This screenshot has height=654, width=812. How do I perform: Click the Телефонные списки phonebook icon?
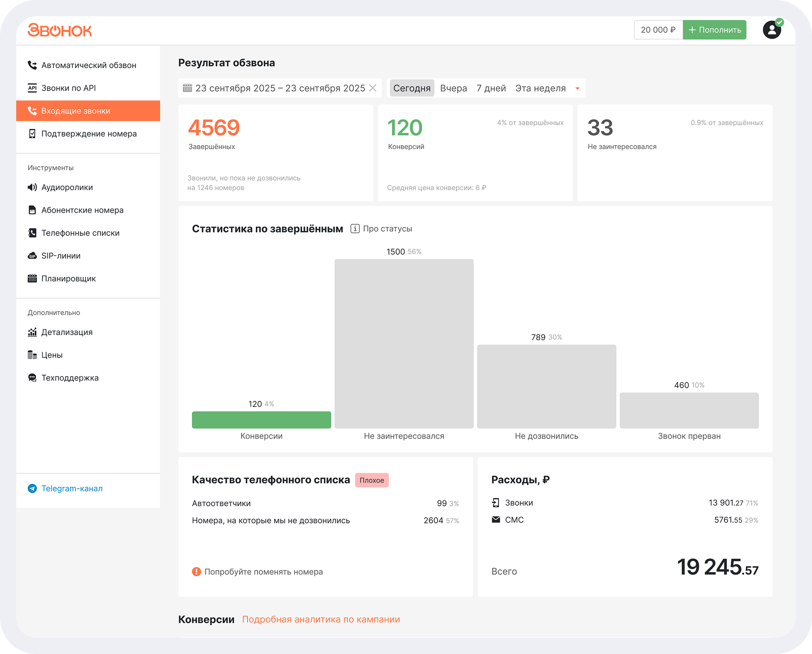32,233
